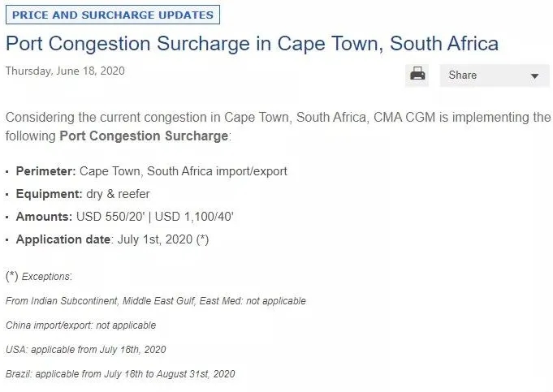Open the Price and Surcharge Updates category

coord(113,15)
